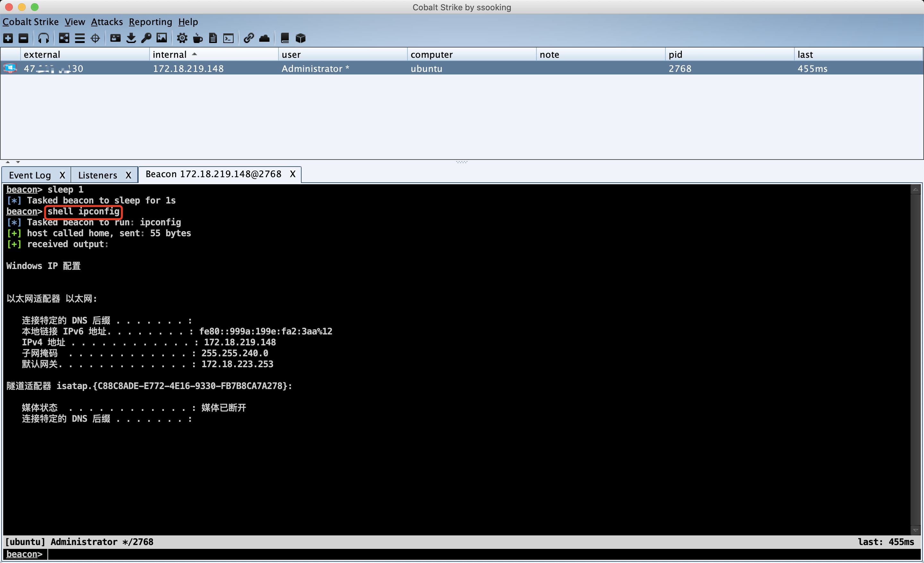Click the cube About icon
The height and width of the screenshot is (563, 924).
(x=300, y=38)
